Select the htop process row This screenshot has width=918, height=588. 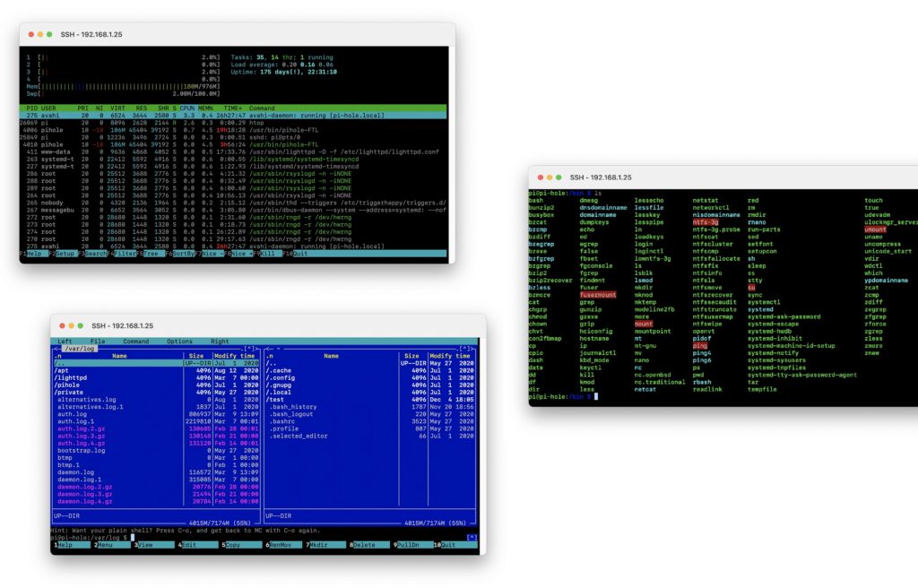pyautogui.click(x=233, y=123)
